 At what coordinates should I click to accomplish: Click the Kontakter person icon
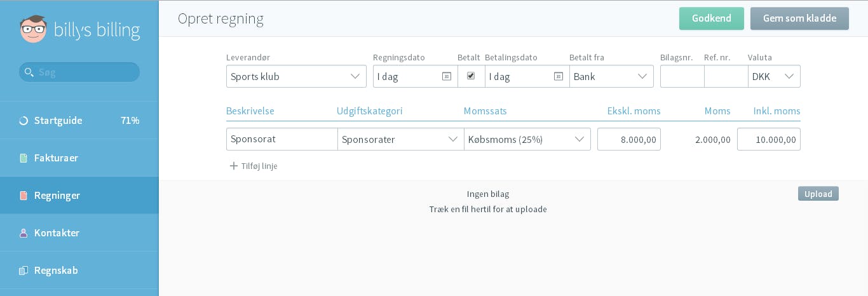tap(24, 233)
